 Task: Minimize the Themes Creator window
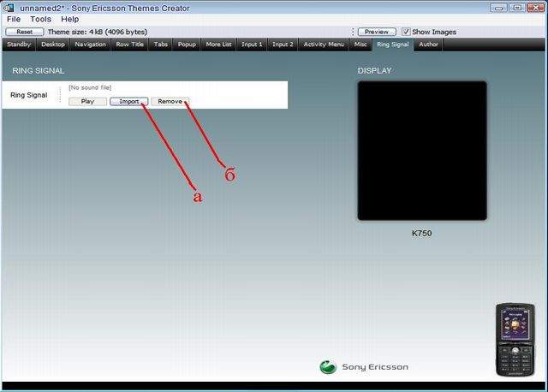click(499, 8)
